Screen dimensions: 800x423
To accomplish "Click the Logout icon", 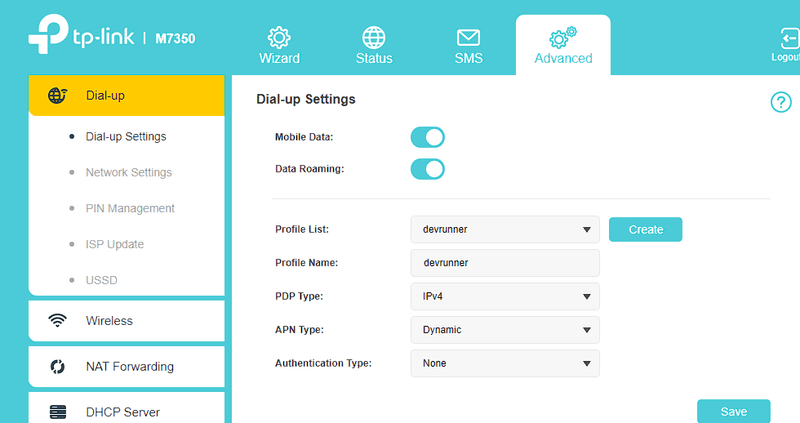I will pos(789,38).
